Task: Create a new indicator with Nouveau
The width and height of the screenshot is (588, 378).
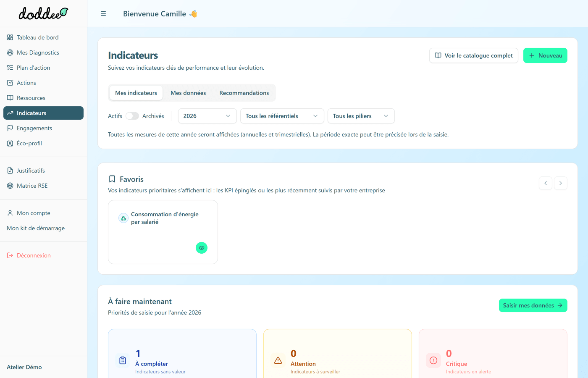Action: pos(545,55)
